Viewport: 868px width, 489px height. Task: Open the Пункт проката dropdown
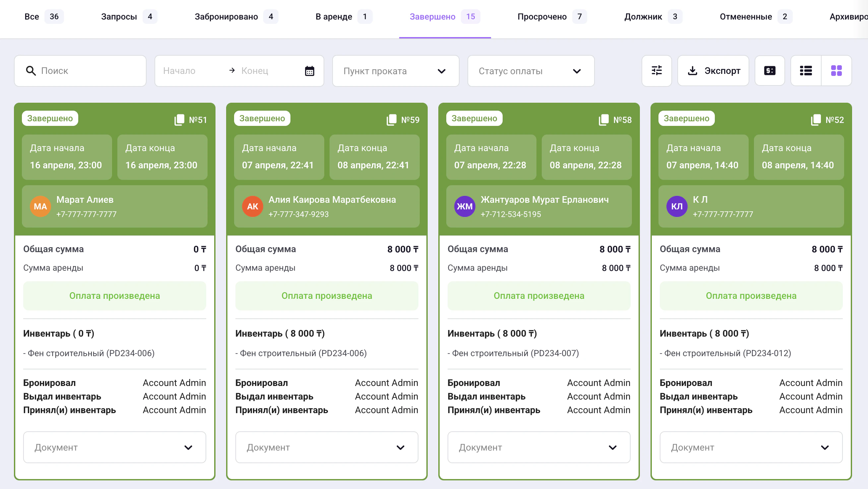click(395, 71)
